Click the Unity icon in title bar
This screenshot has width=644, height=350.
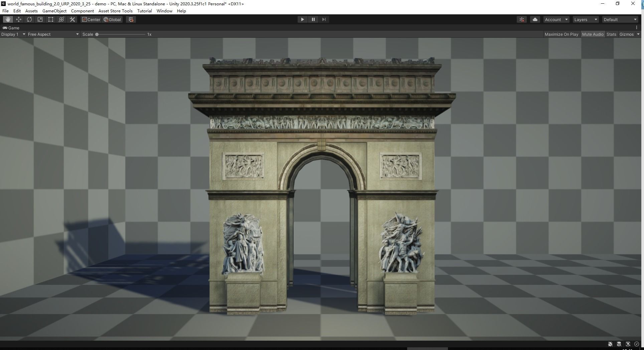(x=3, y=4)
